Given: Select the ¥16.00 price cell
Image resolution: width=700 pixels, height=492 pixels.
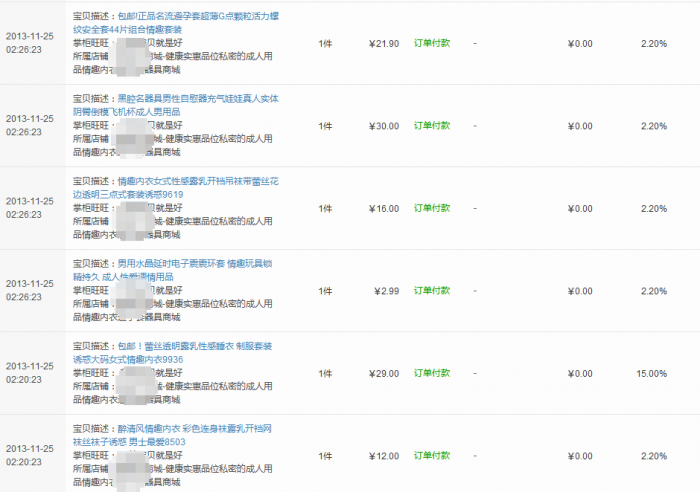Looking at the screenshot, I should (x=384, y=209).
